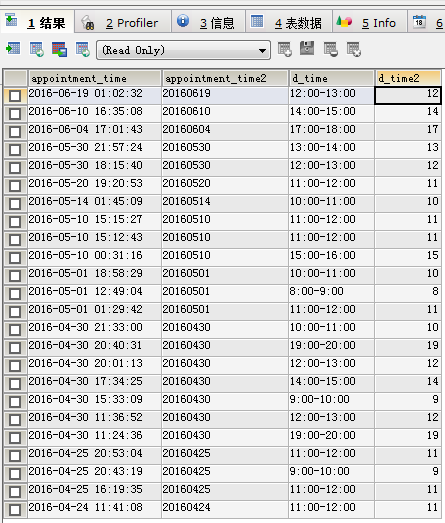Click the cancel changes icon with x
Image resolution: width=445 pixels, height=523 pixels.
(x=354, y=49)
